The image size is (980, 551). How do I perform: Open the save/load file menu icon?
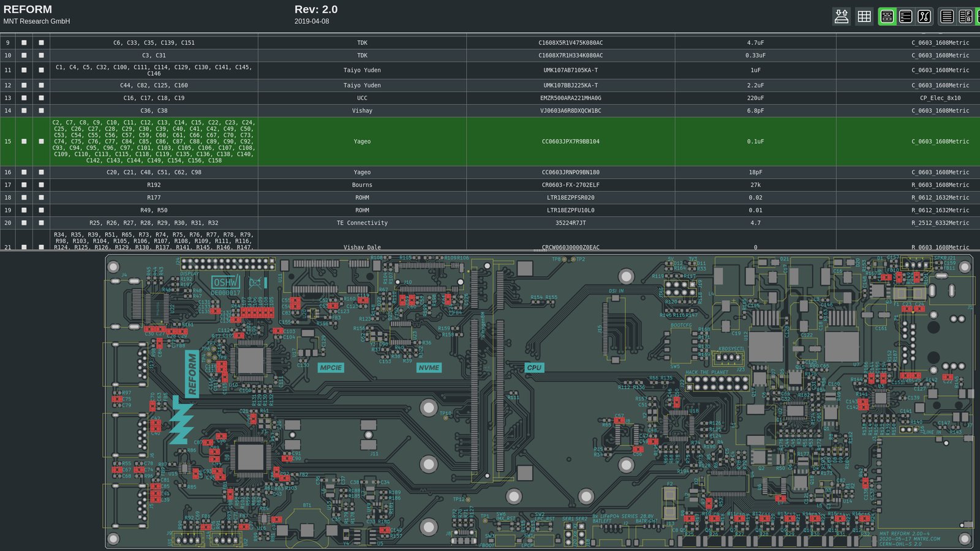(842, 17)
